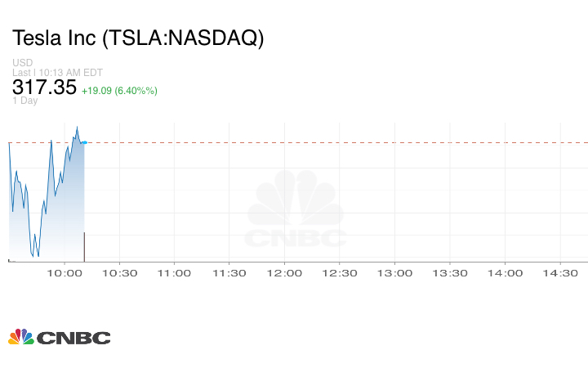
Task: Click the CNBC watermark in chart center
Action: [296, 213]
